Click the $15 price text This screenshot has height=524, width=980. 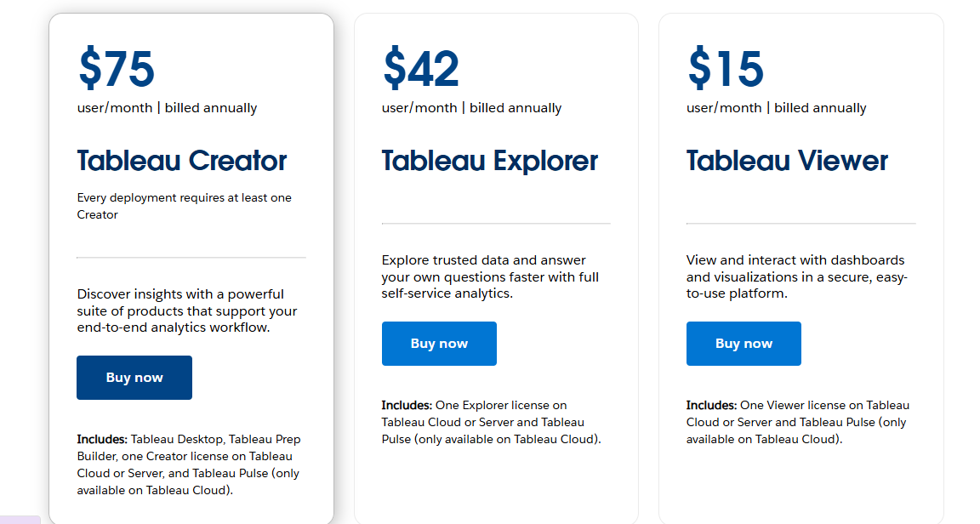click(725, 68)
